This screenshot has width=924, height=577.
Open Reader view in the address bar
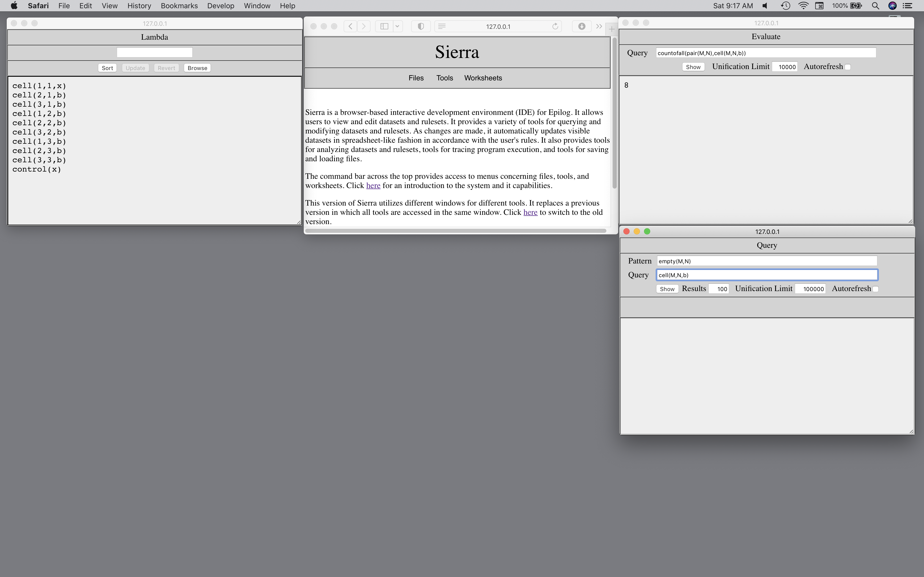pyautogui.click(x=442, y=26)
